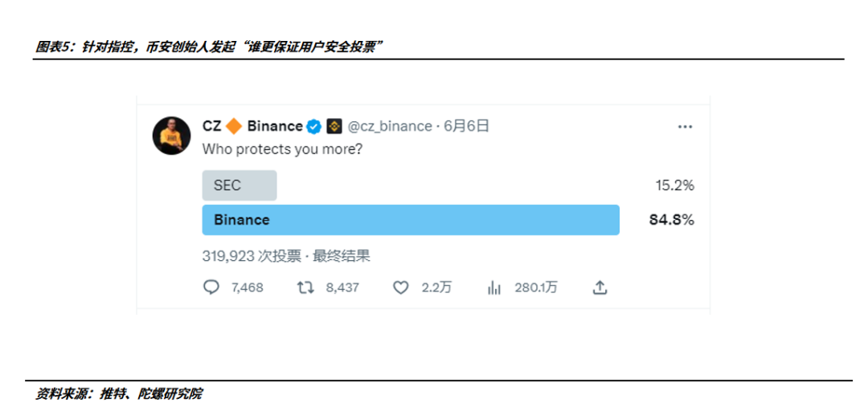Click the "Who protects you more?" tweet text
This screenshot has height=411, width=868.
click(281, 149)
